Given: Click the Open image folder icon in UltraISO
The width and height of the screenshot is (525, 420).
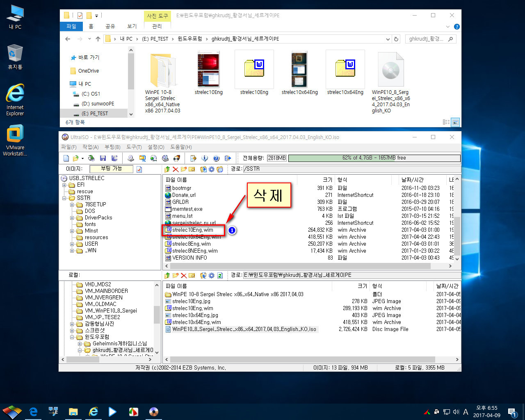Looking at the screenshot, I should (x=75, y=158).
